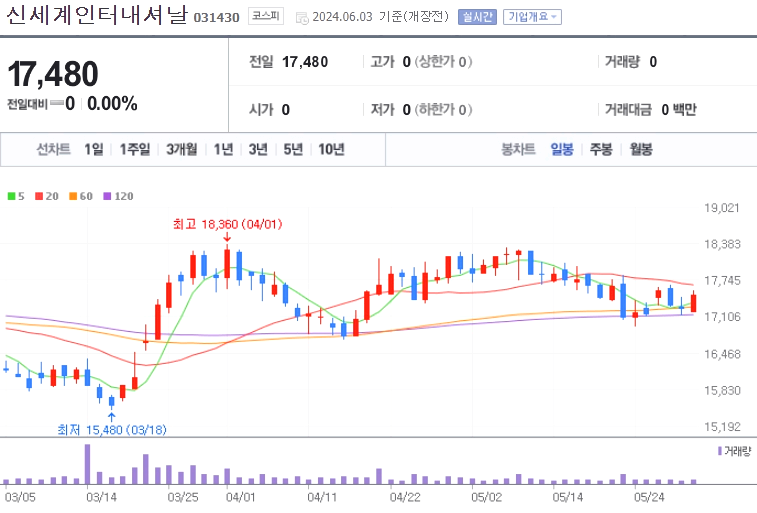The image size is (757, 513).
Task: Select the 1주일 line chart tab
Action: (135, 150)
